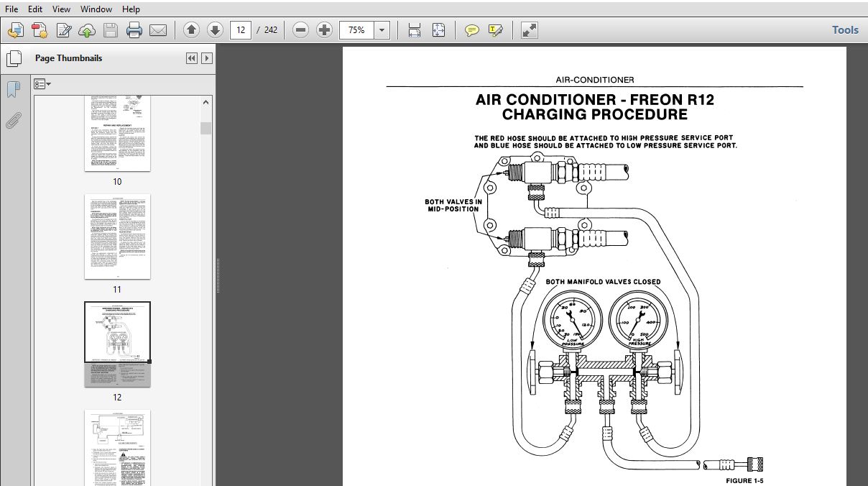Switch to read mode with expand icon

pyautogui.click(x=530, y=30)
